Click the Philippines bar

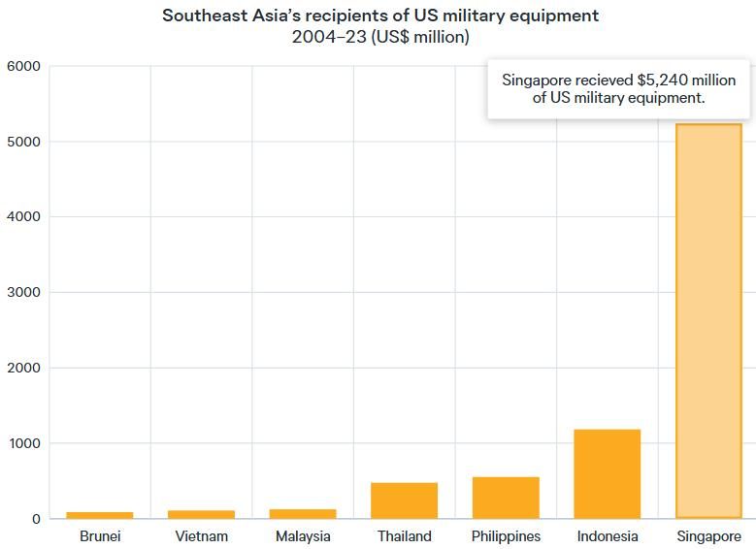(506, 498)
